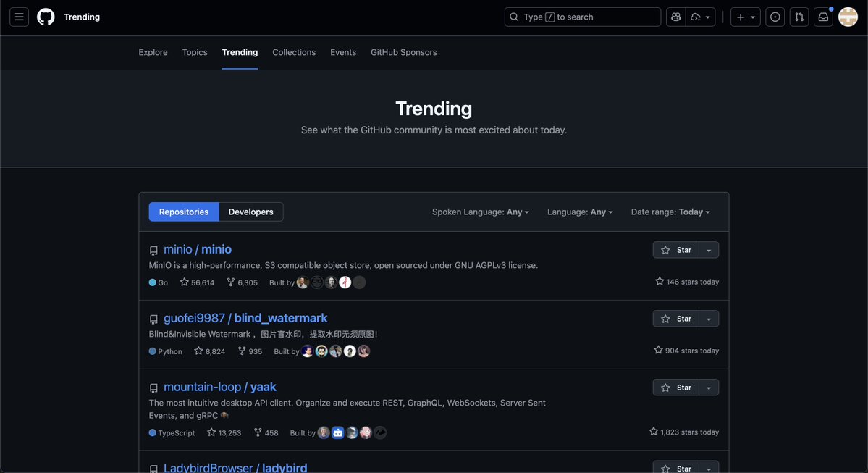
Task: Open the issues icon in header
Action: 775,17
